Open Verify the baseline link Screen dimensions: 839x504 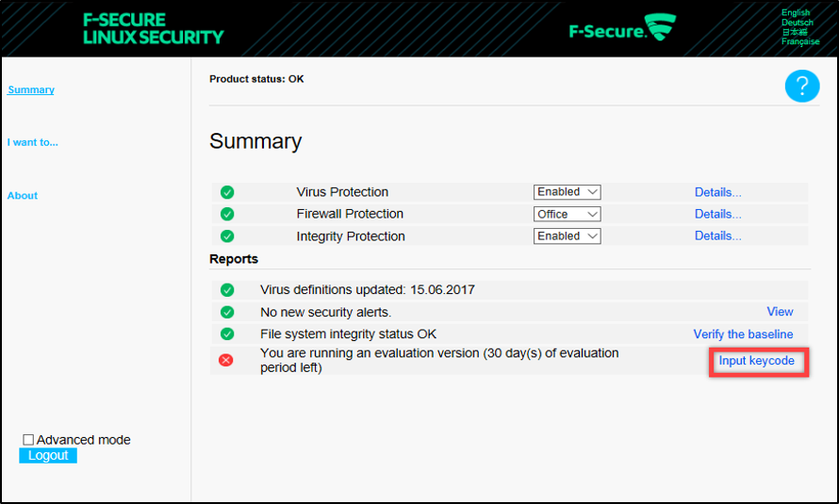(743, 334)
